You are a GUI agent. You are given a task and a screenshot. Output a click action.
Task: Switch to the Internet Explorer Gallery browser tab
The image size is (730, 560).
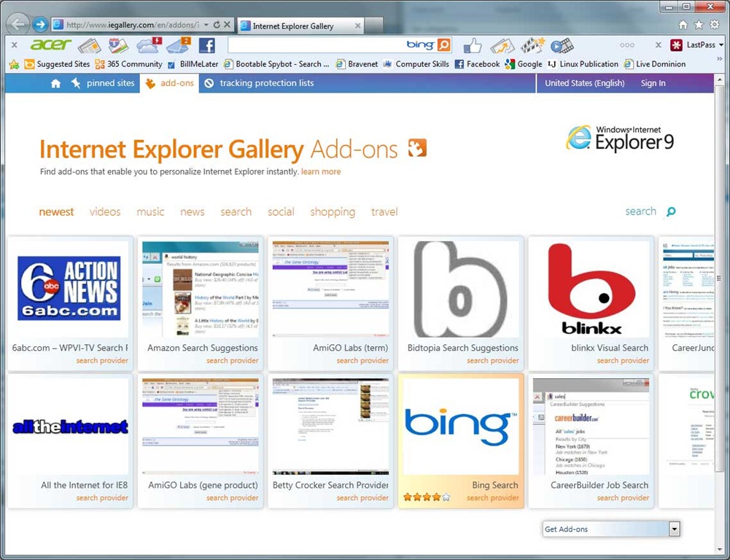(x=300, y=26)
